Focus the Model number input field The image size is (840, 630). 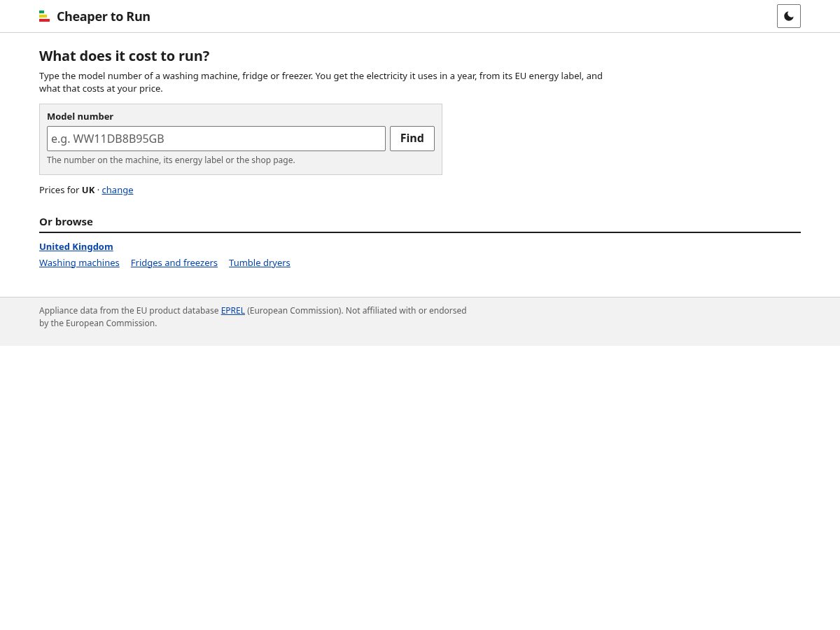coord(216,139)
